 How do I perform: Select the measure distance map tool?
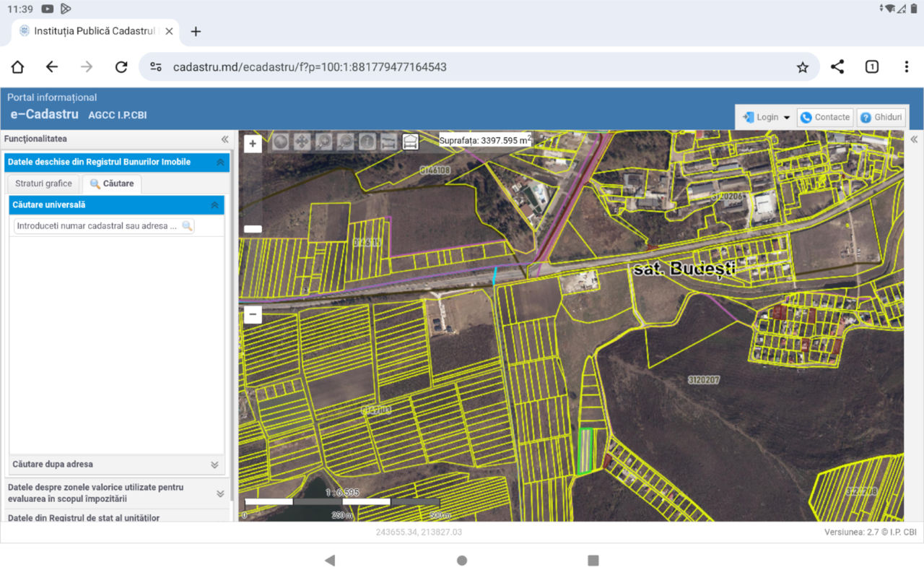tap(388, 142)
